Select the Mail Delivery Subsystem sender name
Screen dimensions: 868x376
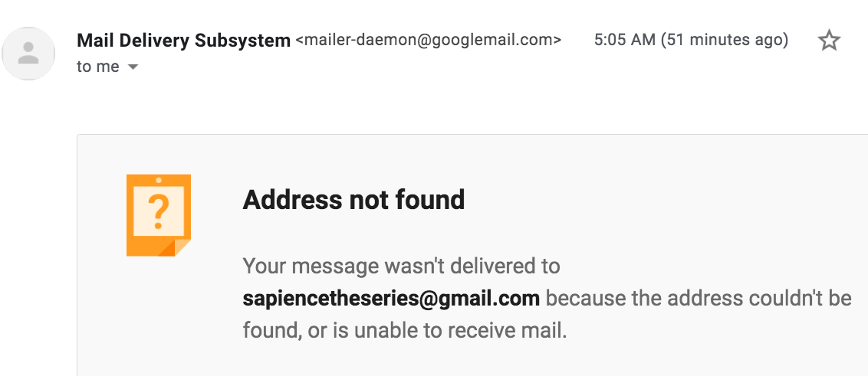tap(183, 41)
